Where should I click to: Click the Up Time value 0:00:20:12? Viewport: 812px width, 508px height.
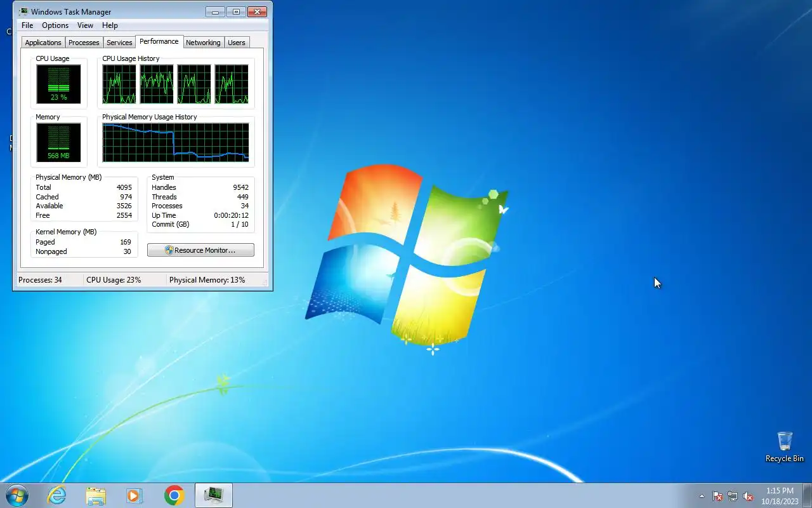pyautogui.click(x=231, y=215)
